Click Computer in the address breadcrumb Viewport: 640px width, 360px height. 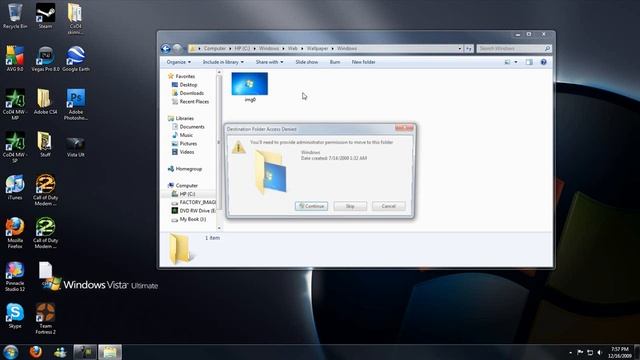tap(215, 49)
